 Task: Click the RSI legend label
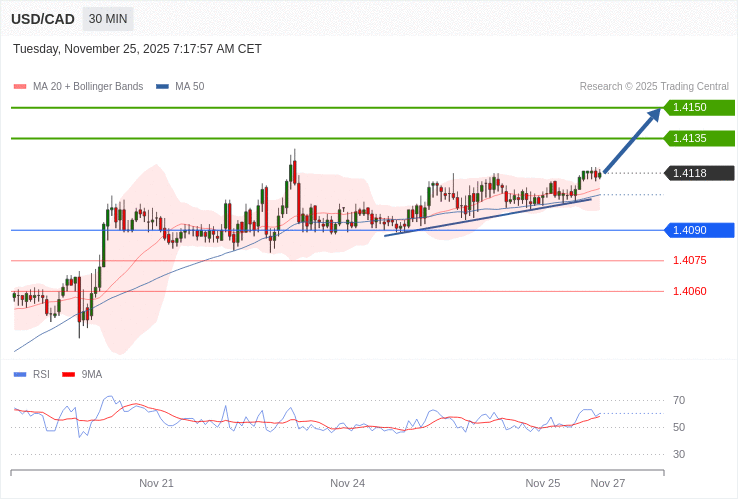[41, 375]
